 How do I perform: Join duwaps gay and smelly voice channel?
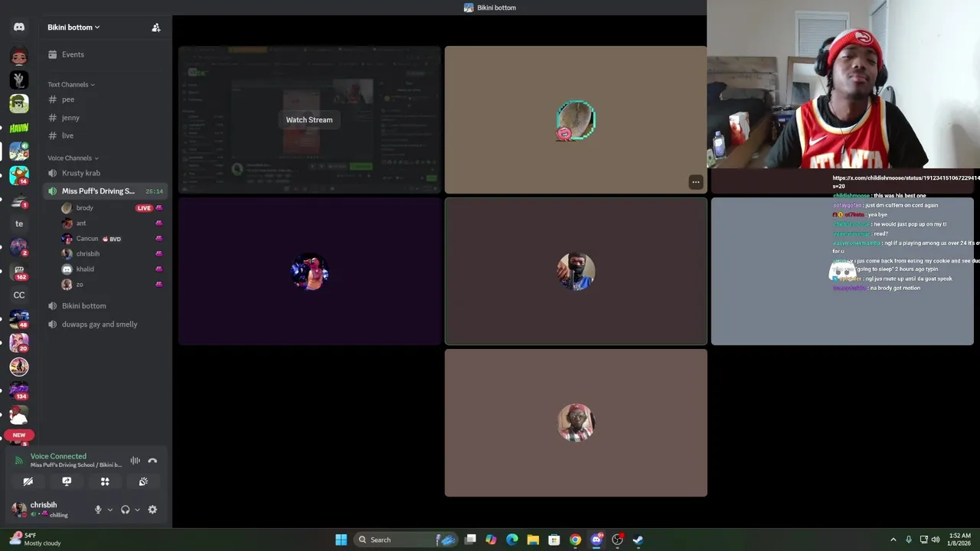100,324
